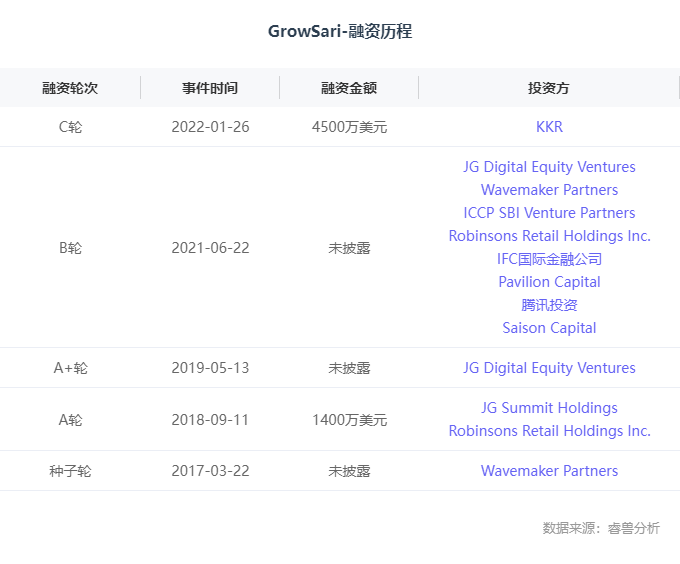Viewport: 680px width, 564px height.
Task: Click the GrowSari-融资历程 title
Action: [340, 32]
